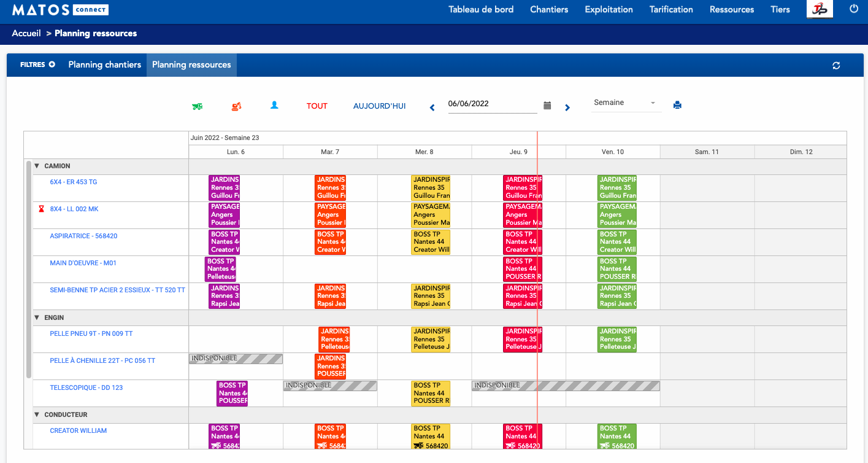Select purple Monday block on 6X4 - ER 453 TG row
This screenshot has width=868, height=463.
click(224, 187)
